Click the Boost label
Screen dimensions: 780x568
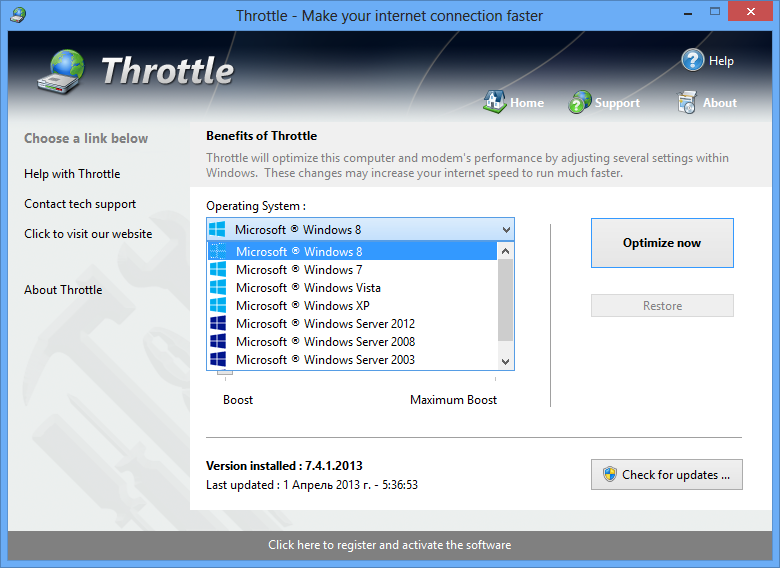click(x=238, y=400)
